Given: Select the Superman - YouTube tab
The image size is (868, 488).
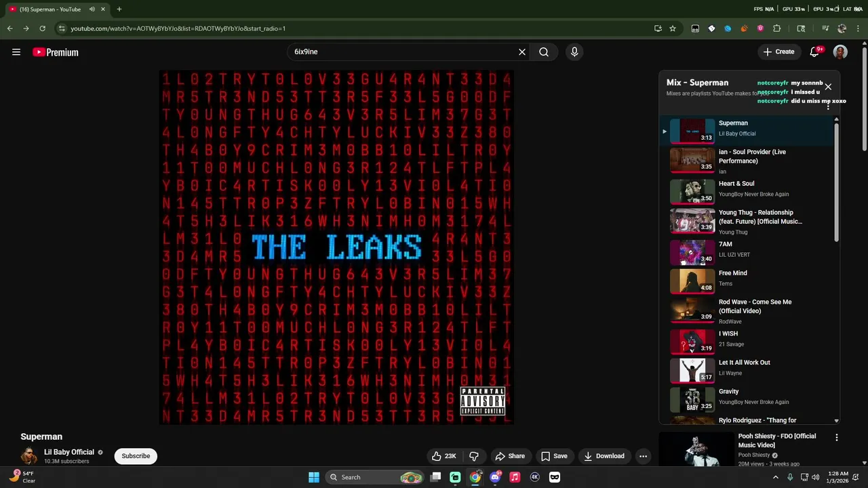Looking at the screenshot, I should coord(58,9).
